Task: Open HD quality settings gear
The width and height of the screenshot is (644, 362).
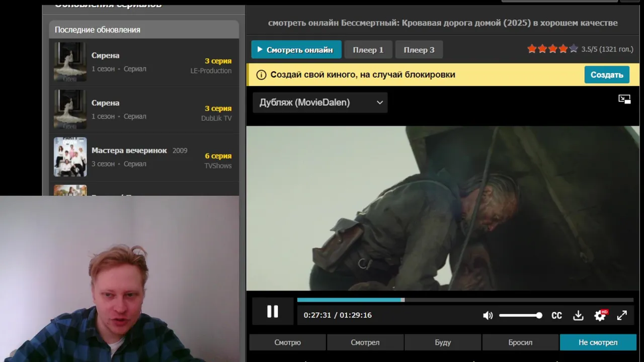Action: pyautogui.click(x=600, y=315)
